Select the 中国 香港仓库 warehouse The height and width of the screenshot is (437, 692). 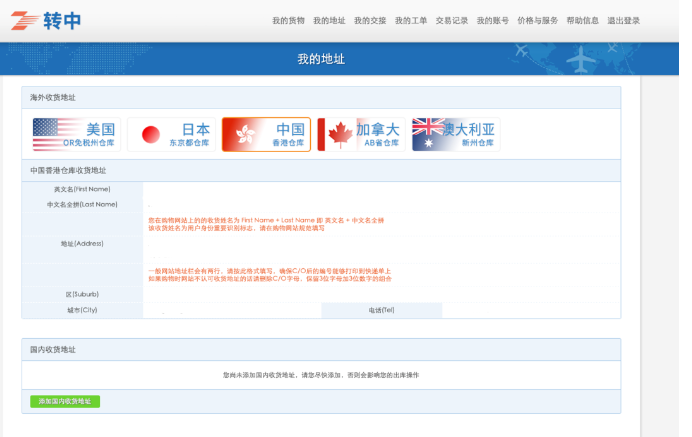pyautogui.click(x=266, y=134)
